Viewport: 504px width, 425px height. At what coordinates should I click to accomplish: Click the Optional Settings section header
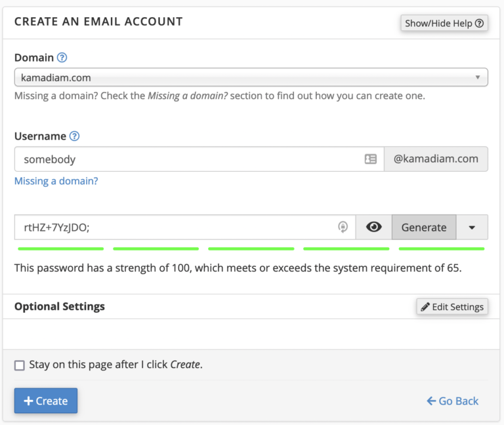[x=60, y=306]
